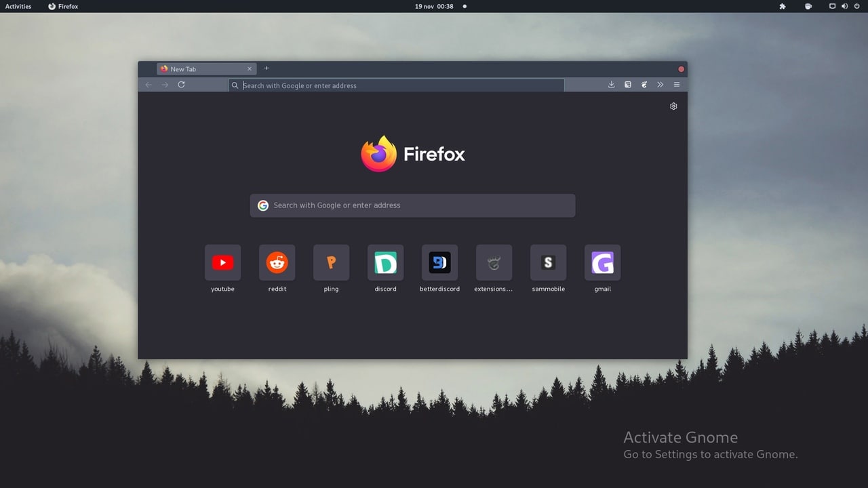The image size is (868, 488).
Task: Click the puzzle piece extensions tray icon
Action: [783, 6]
